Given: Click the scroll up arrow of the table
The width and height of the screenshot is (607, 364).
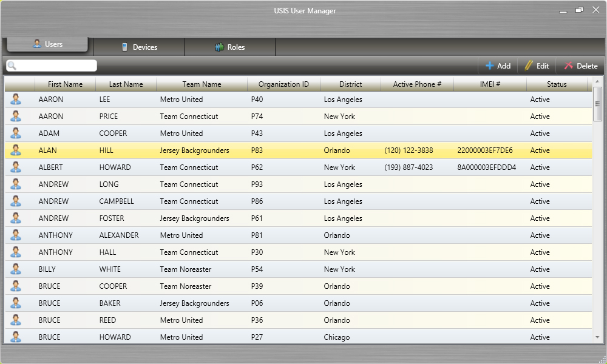Looking at the screenshot, I should 597,81.
